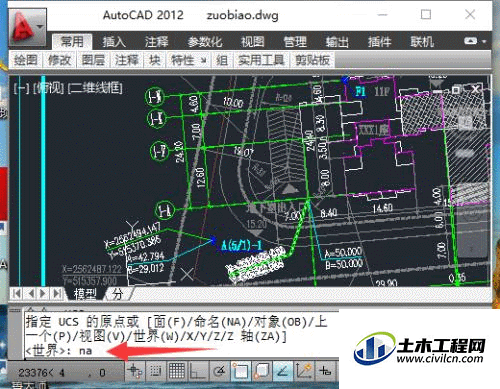Switch to the 视图 ribbon tab
Screen dimensions: 500x389
252,42
